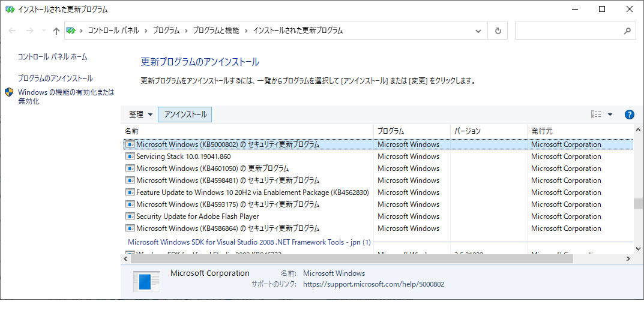Expand the address bar history dropdown
This screenshot has width=644, height=313.
478,31
